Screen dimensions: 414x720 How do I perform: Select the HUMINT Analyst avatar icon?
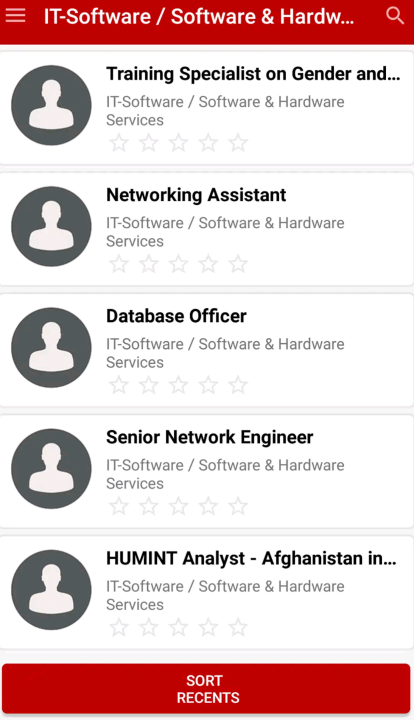(x=51, y=590)
